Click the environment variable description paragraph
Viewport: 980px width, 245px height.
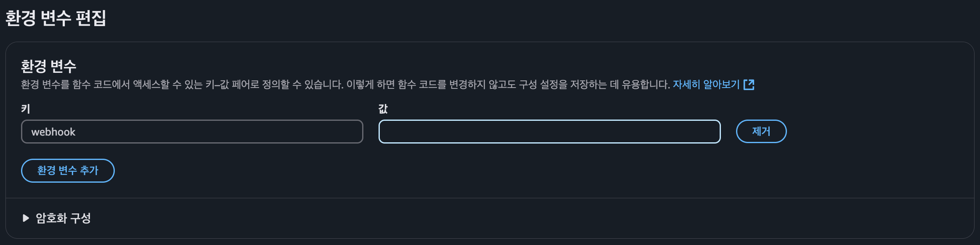345,85
